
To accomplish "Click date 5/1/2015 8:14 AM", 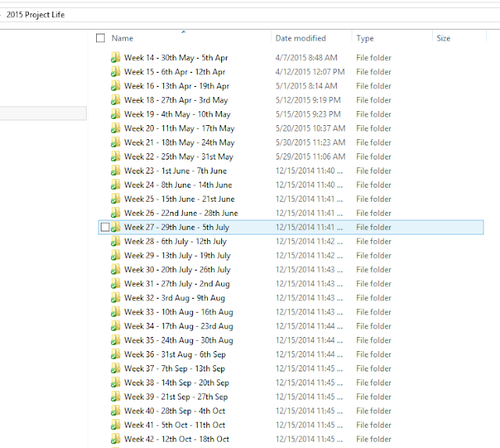I will tap(306, 86).
